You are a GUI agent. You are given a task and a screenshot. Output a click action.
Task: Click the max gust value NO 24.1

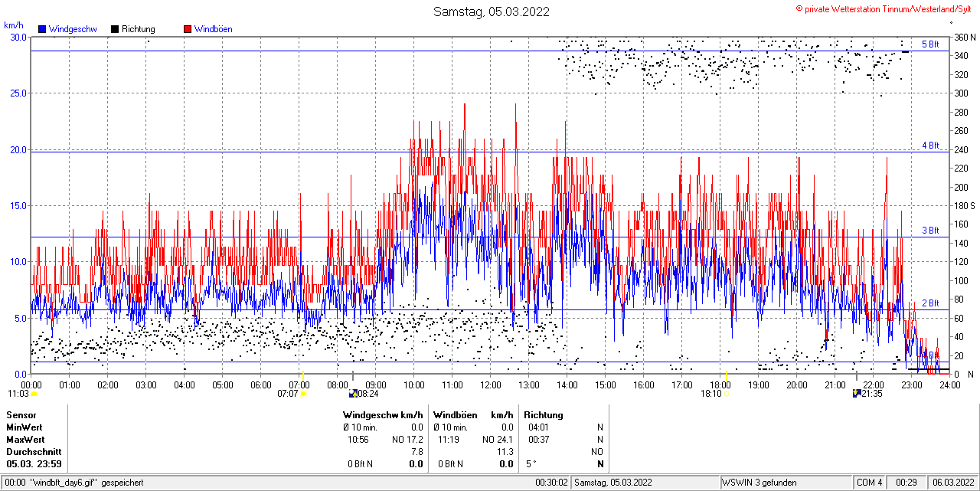click(498, 440)
